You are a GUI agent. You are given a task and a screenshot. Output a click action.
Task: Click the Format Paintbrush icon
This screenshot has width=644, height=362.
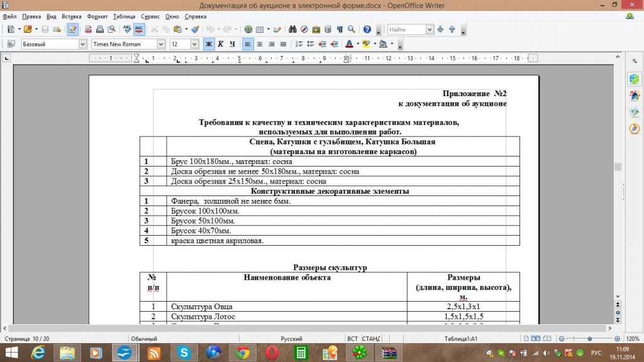pyautogui.click(x=195, y=29)
